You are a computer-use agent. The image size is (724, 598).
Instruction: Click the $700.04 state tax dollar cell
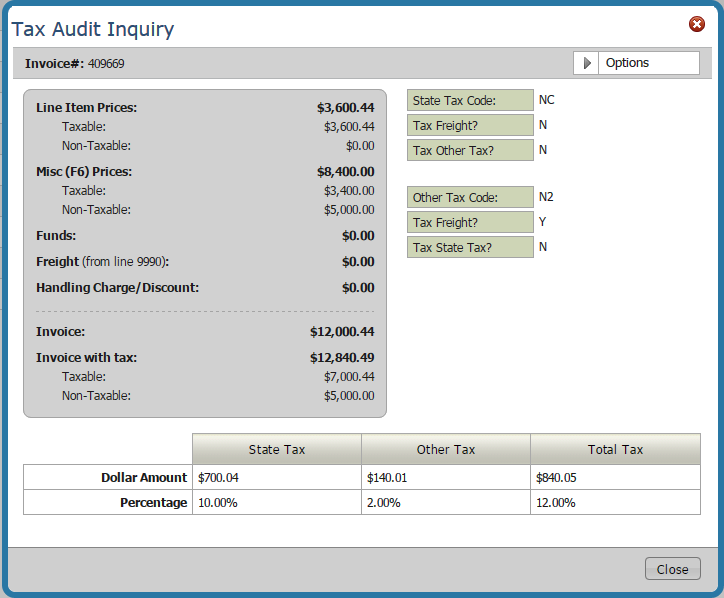(x=276, y=477)
